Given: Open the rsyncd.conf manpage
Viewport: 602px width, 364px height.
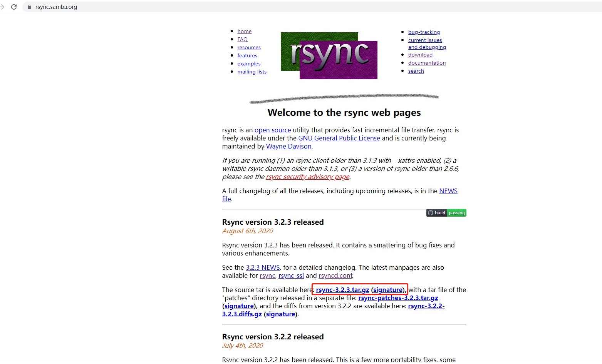Looking at the screenshot, I should [x=335, y=276].
